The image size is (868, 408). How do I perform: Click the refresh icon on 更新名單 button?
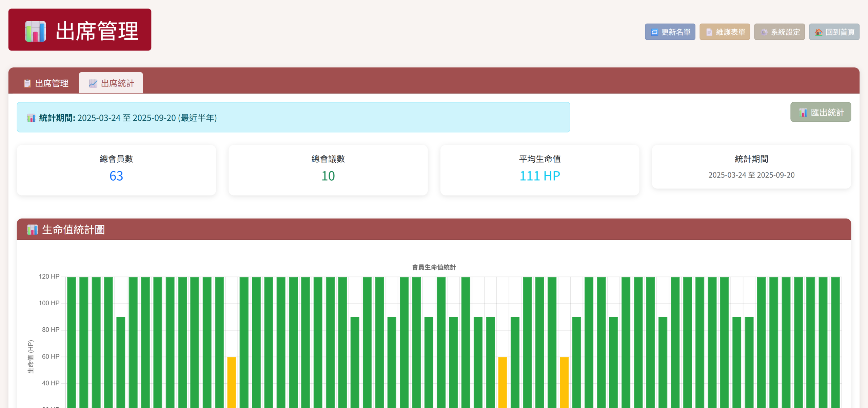click(x=654, y=32)
